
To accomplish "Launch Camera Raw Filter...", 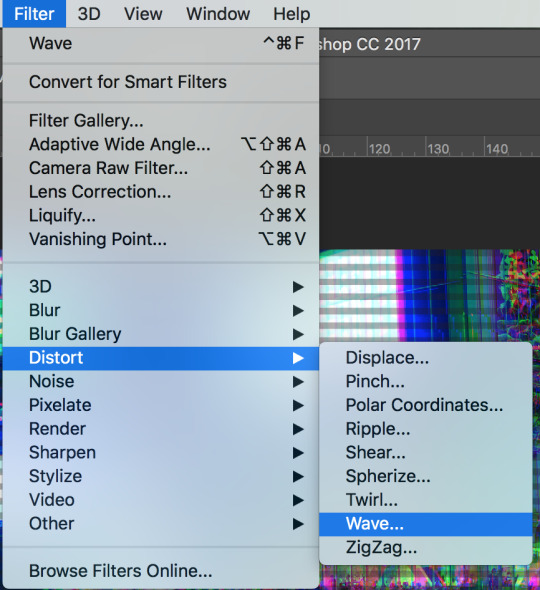I will (161, 168).
